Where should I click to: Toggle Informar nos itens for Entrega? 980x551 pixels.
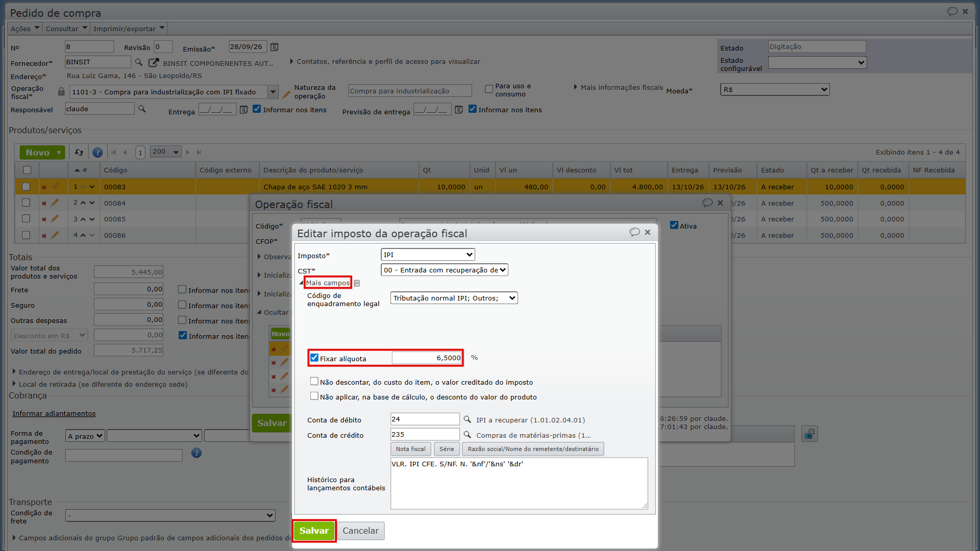coord(257,109)
